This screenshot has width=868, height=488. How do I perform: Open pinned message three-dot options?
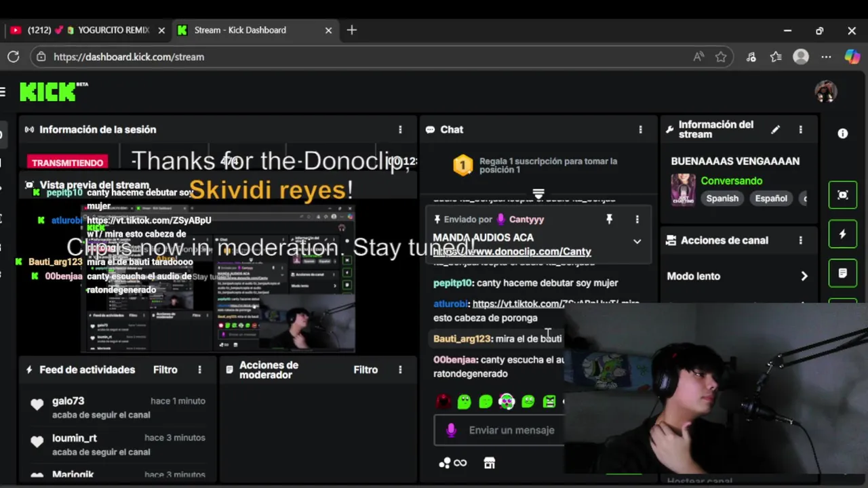coord(637,219)
